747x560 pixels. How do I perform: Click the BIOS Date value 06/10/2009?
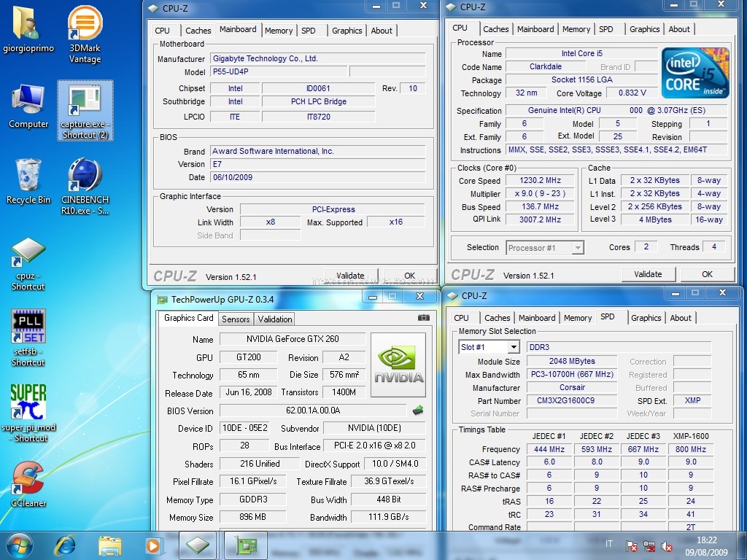coord(318,177)
